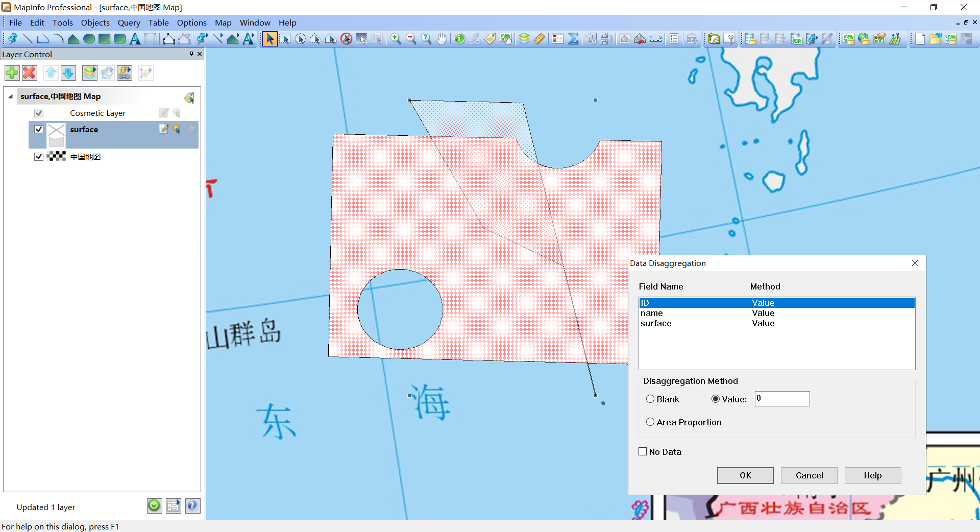Click the Statistics sigma button
The image size is (980, 532).
pos(573,39)
